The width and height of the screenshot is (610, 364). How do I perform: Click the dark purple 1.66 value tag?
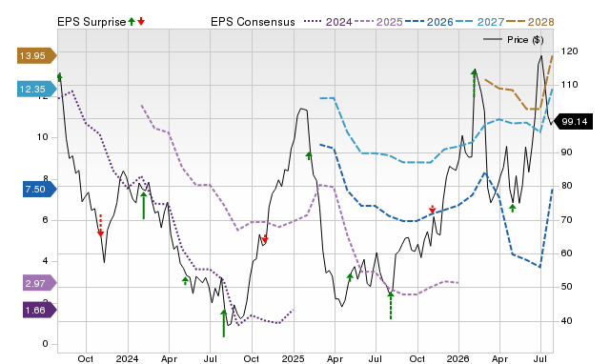[40, 311]
